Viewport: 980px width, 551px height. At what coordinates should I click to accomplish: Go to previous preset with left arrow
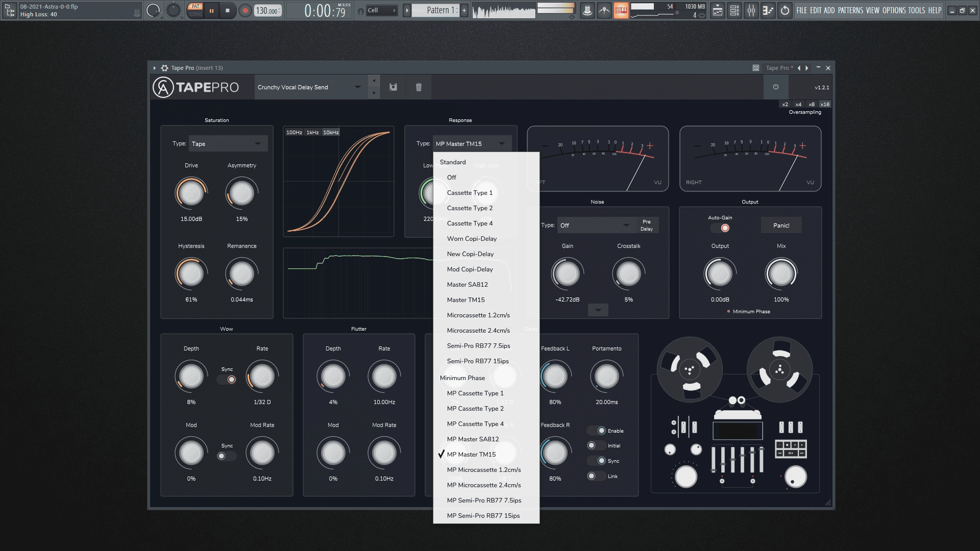(799, 68)
